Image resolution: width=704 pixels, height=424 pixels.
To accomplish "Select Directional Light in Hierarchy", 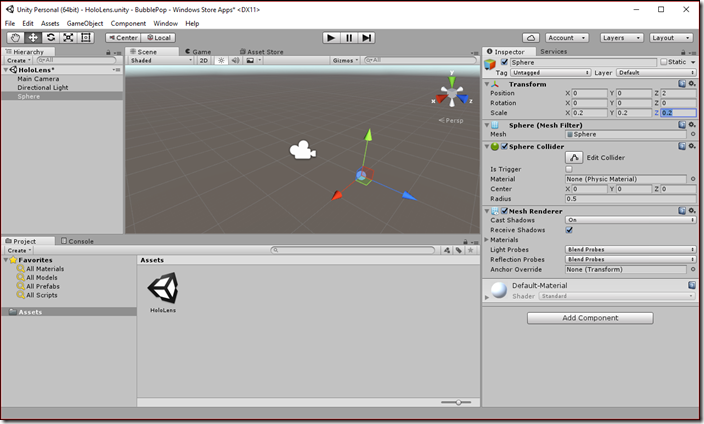I will [x=43, y=88].
